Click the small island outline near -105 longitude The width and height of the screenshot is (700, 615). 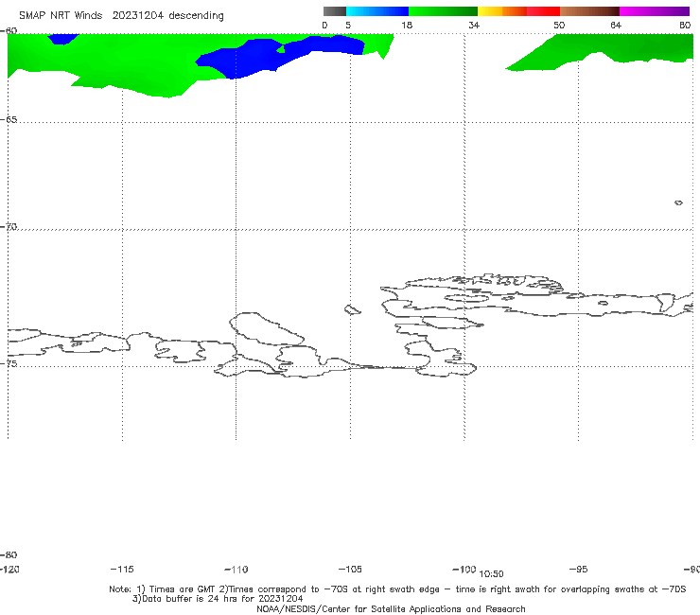pos(352,309)
